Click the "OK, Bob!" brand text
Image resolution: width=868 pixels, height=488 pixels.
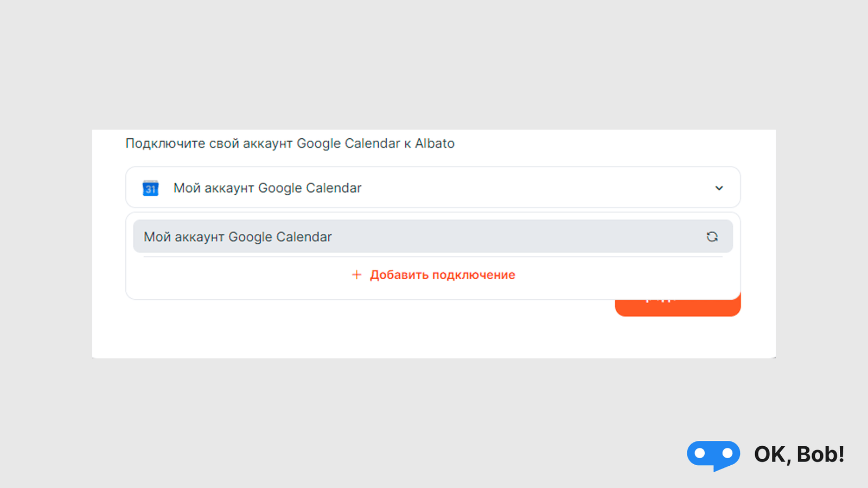[x=799, y=454]
